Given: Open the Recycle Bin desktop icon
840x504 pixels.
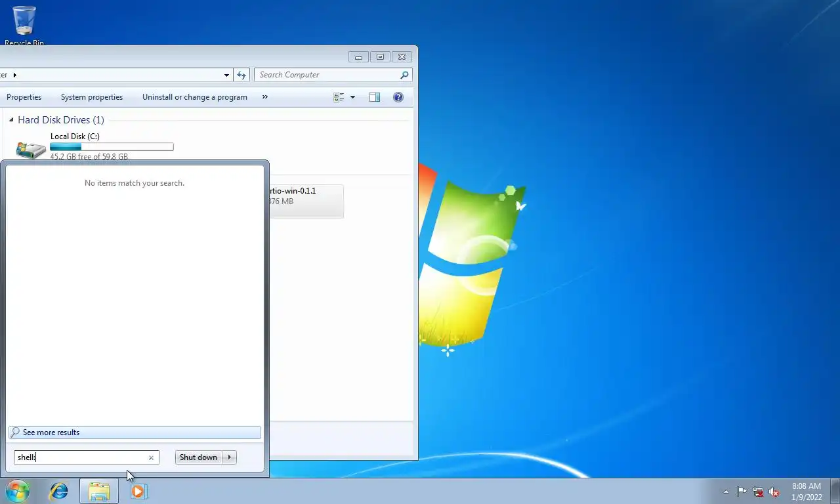Looking at the screenshot, I should pyautogui.click(x=24, y=26).
